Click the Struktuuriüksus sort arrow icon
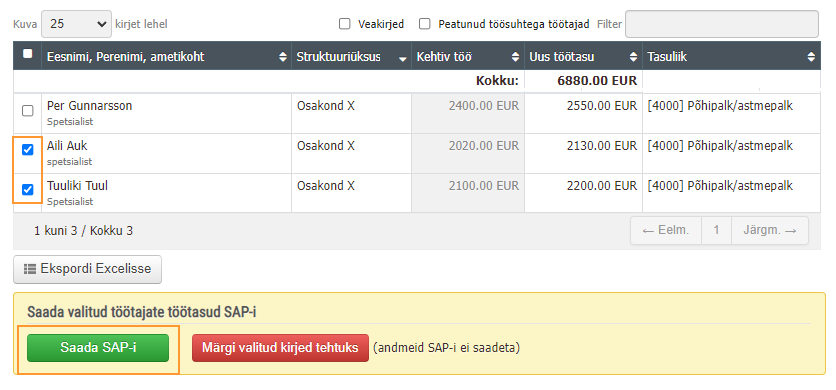 (x=403, y=59)
